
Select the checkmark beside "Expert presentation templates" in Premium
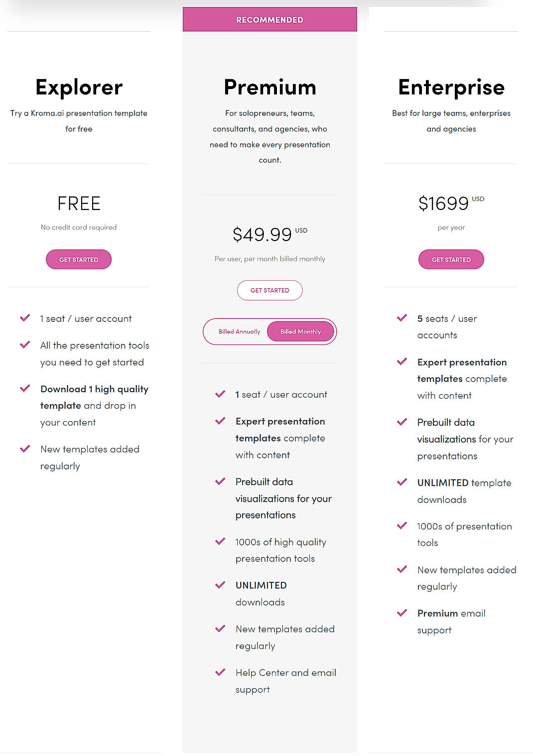pos(220,421)
